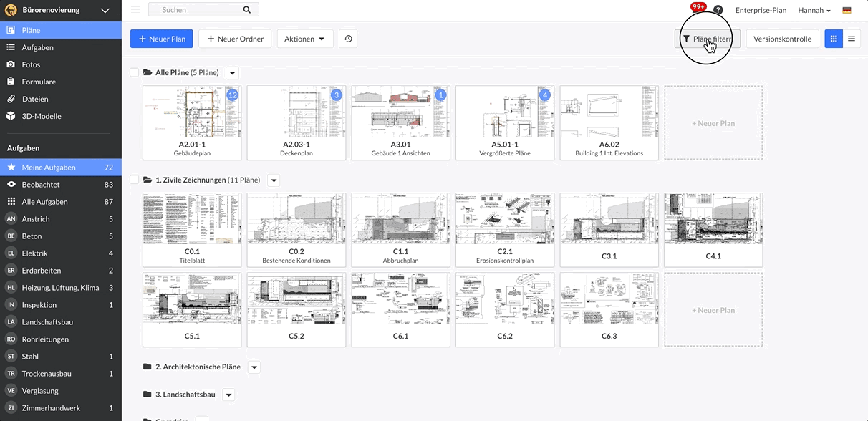Click the VE Verglasung category badge

[x=11, y=391]
